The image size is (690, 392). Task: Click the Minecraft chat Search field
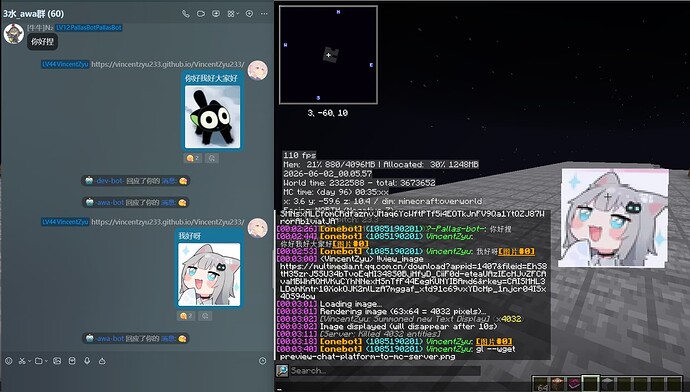tap(385, 371)
